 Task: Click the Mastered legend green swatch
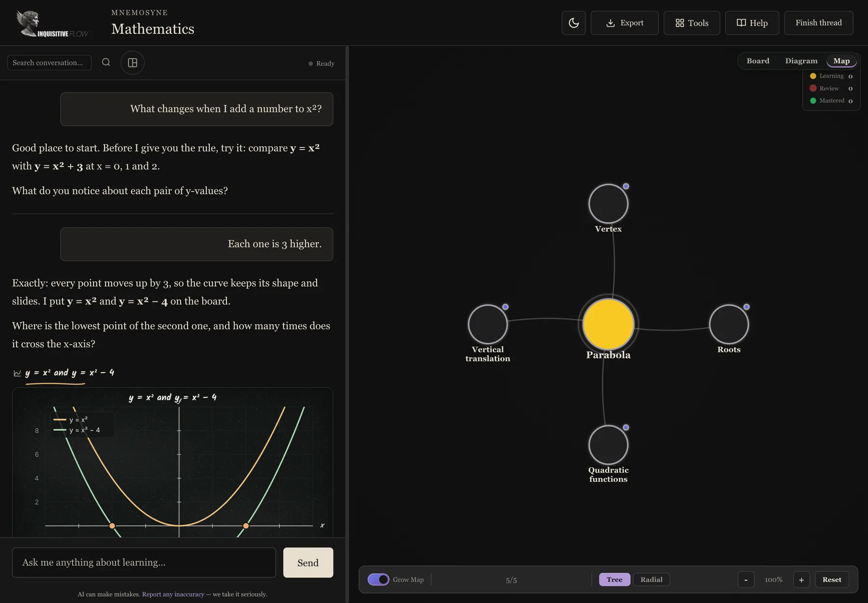(x=813, y=100)
